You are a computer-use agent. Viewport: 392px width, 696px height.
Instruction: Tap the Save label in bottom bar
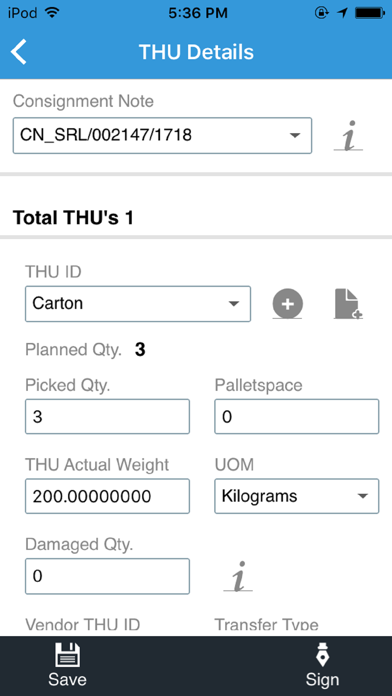point(67,680)
